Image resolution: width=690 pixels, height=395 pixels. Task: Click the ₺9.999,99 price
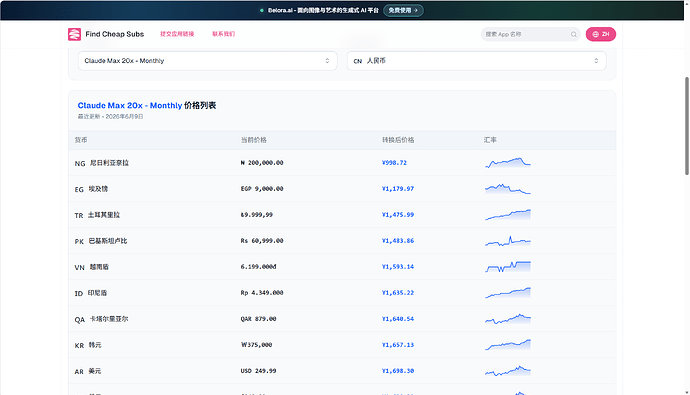(x=257, y=215)
